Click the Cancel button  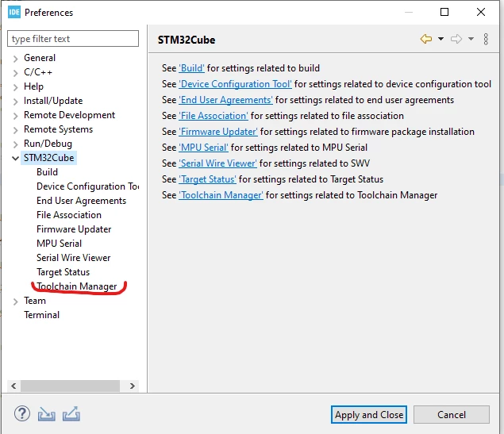click(x=452, y=415)
